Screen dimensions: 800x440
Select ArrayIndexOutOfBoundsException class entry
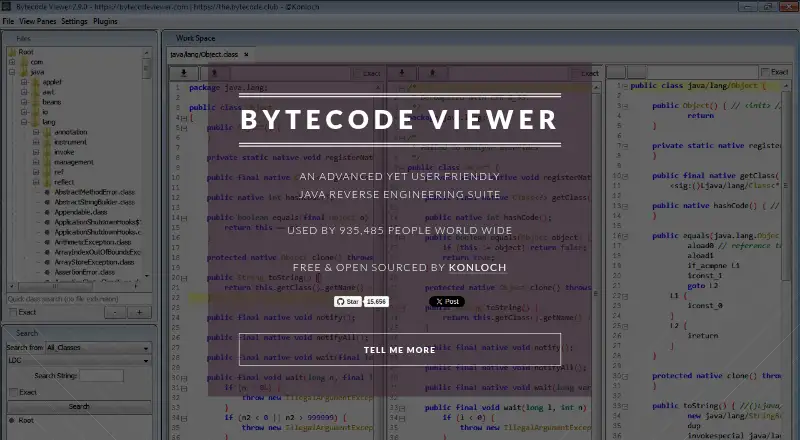point(97,252)
